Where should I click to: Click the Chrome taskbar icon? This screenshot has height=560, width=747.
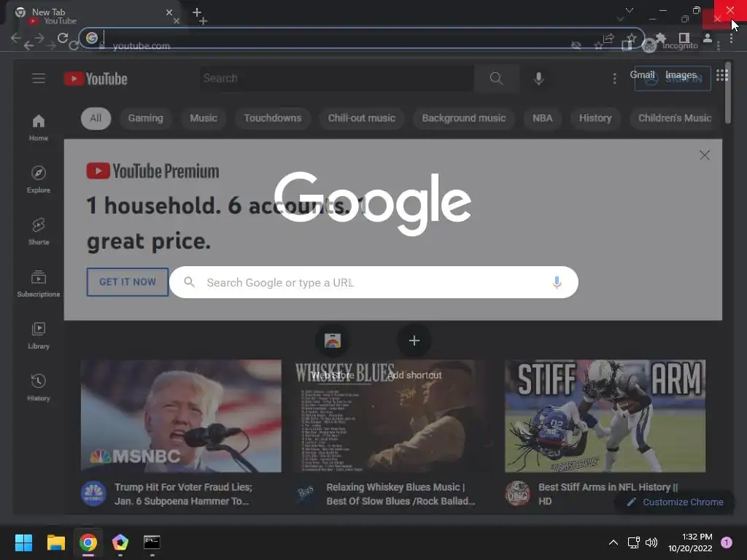(x=88, y=542)
